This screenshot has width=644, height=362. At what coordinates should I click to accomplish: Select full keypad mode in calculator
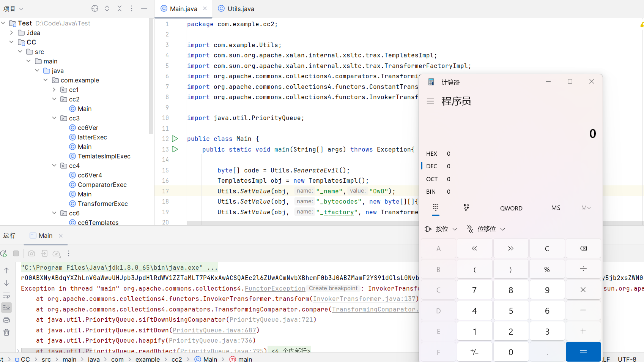[436, 207]
